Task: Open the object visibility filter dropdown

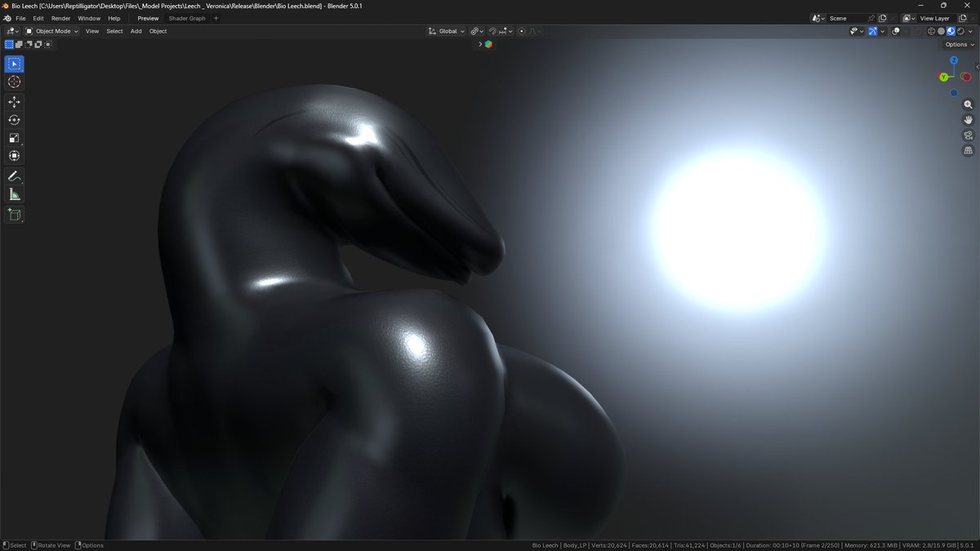Action: pyautogui.click(x=857, y=31)
